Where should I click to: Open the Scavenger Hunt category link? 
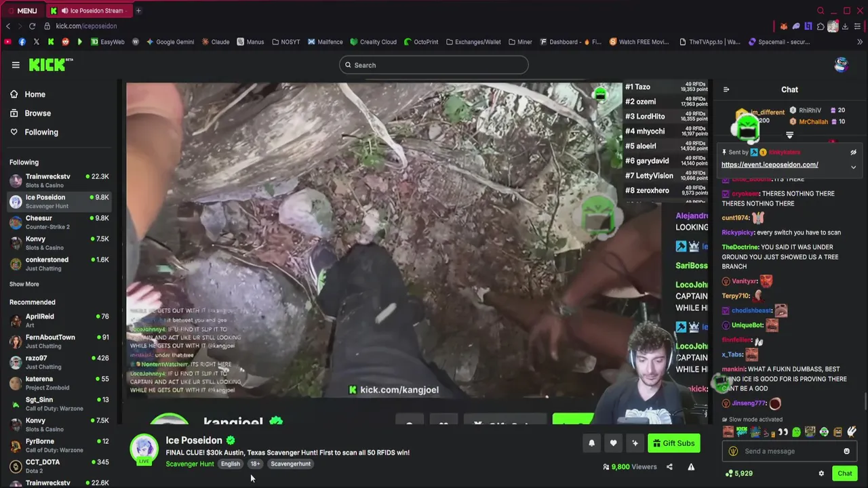tap(190, 464)
